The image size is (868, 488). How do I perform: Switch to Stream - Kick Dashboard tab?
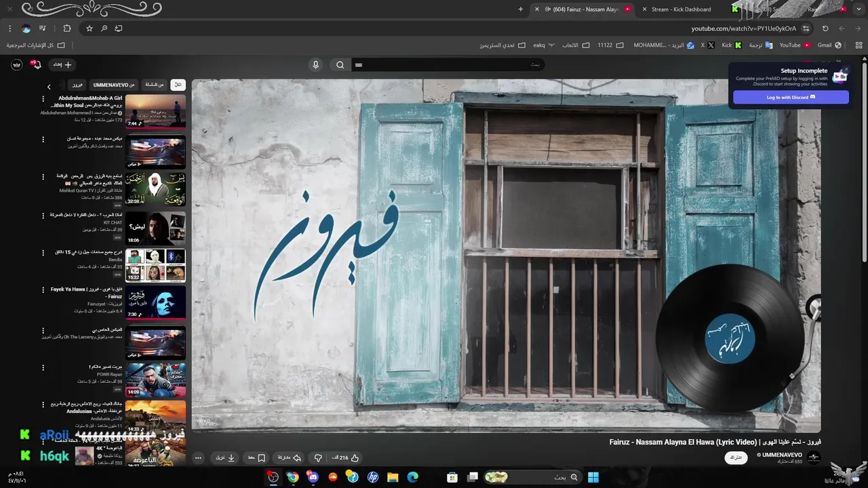point(680,9)
